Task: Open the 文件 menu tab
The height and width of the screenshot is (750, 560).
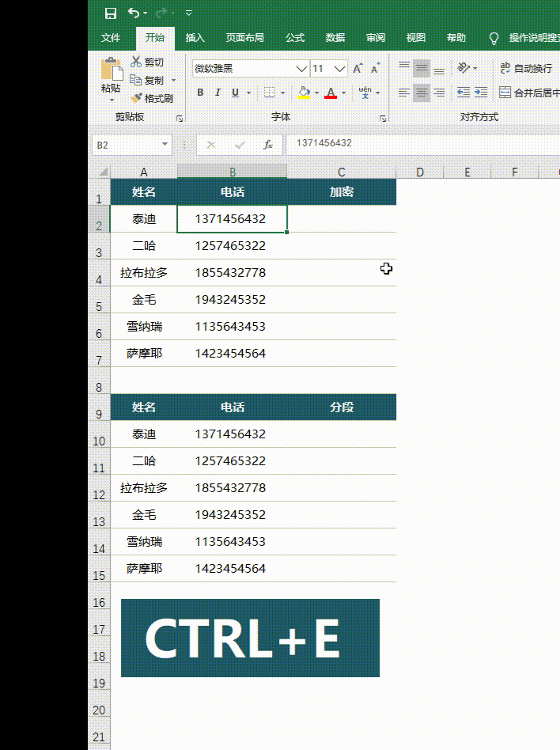Action: click(x=111, y=38)
